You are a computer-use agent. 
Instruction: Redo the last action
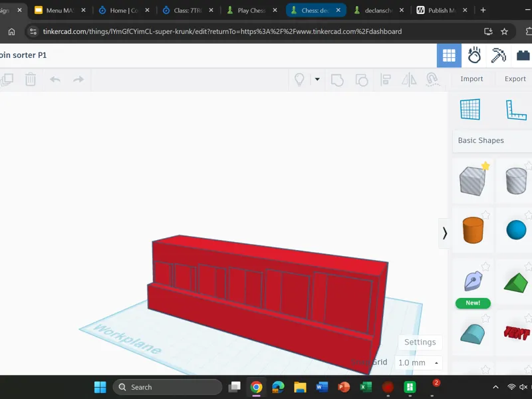click(78, 79)
